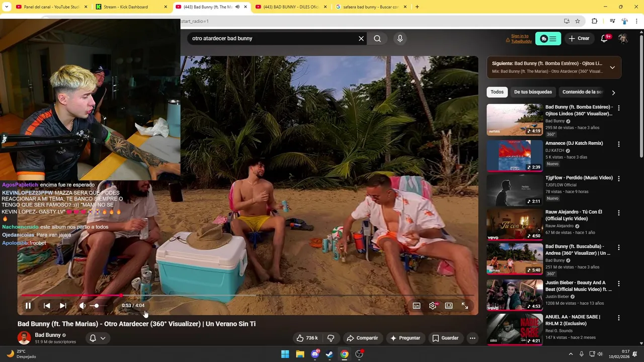This screenshot has height=362, width=644.
Task: Switch to 'BAD BUNNY - DILES' tab
Action: click(291, 7)
